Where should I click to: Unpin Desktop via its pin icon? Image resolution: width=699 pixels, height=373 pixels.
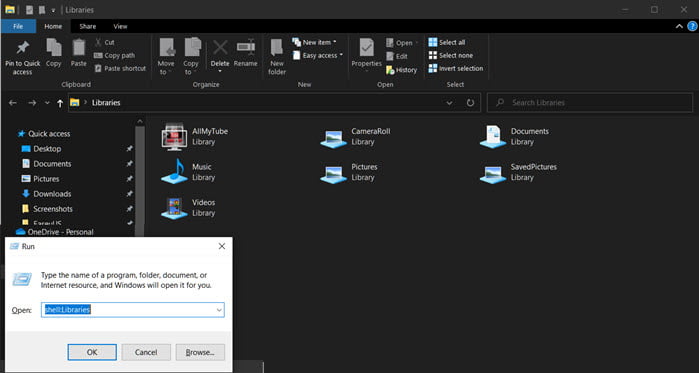click(x=129, y=149)
